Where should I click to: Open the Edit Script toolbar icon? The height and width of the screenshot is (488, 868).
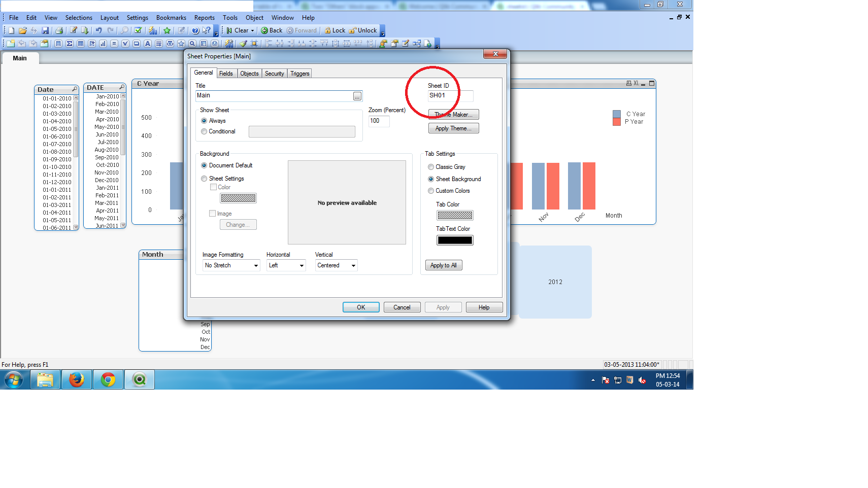(74, 30)
